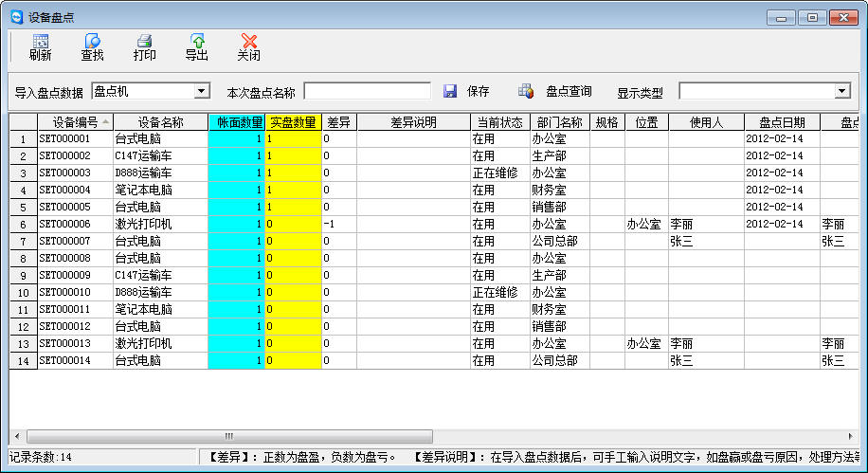Click the 导出 export icon
The image size is (868, 473).
(x=196, y=42)
